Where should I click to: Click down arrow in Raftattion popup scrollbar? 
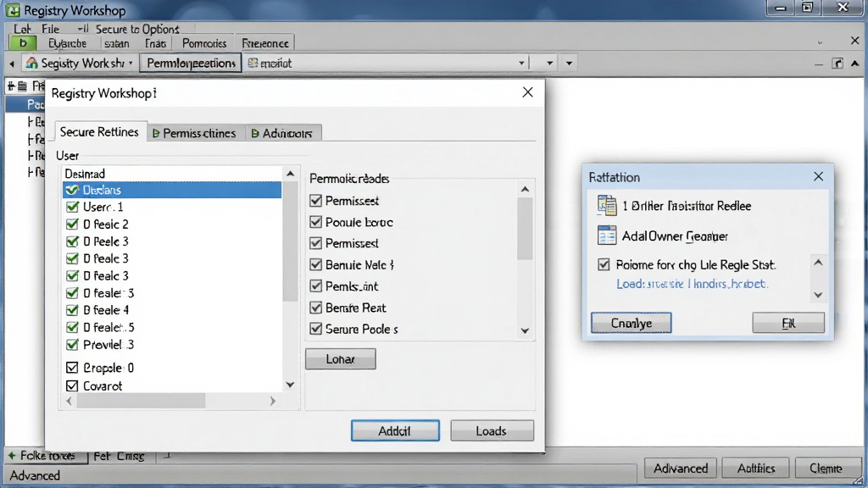tap(818, 295)
